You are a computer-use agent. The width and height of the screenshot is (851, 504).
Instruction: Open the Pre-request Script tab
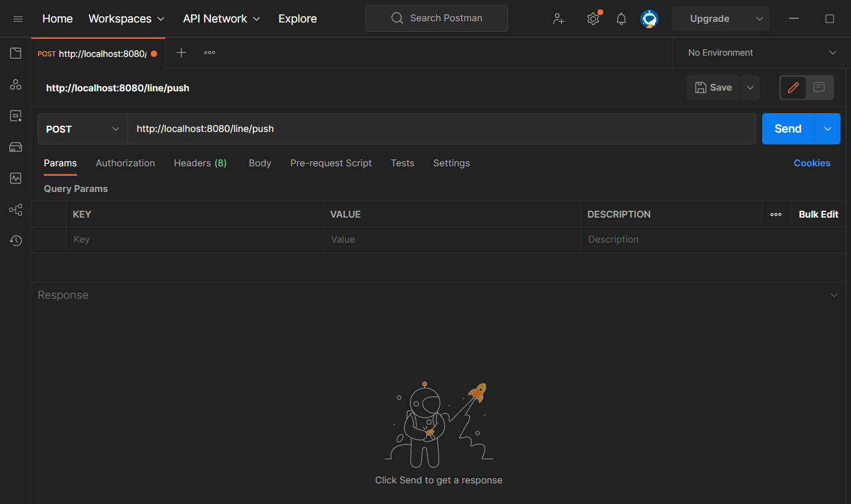pyautogui.click(x=331, y=163)
